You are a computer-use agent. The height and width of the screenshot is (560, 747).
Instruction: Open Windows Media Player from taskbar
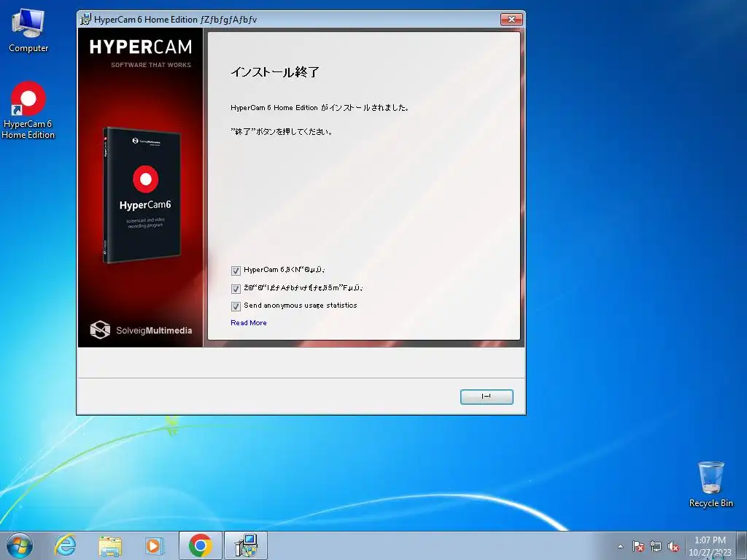tap(154, 545)
